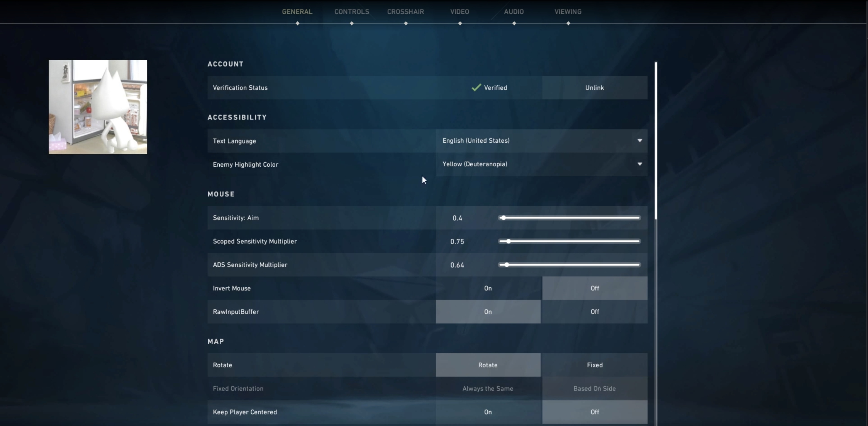Select Fixed map rotation

click(x=595, y=365)
